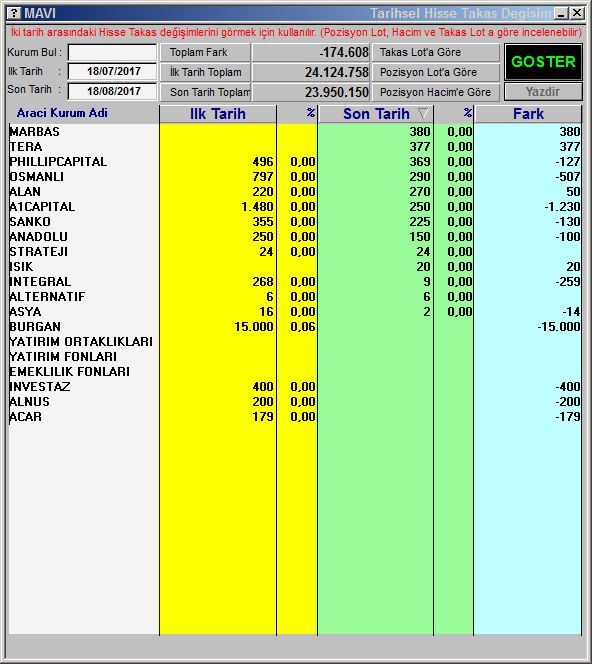Select the Pozisyon Hacim'e Göre option

[x=436, y=92]
